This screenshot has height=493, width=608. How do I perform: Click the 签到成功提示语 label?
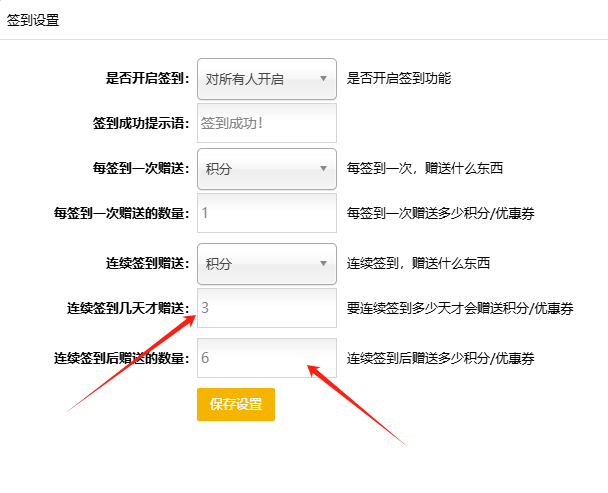pos(141,123)
